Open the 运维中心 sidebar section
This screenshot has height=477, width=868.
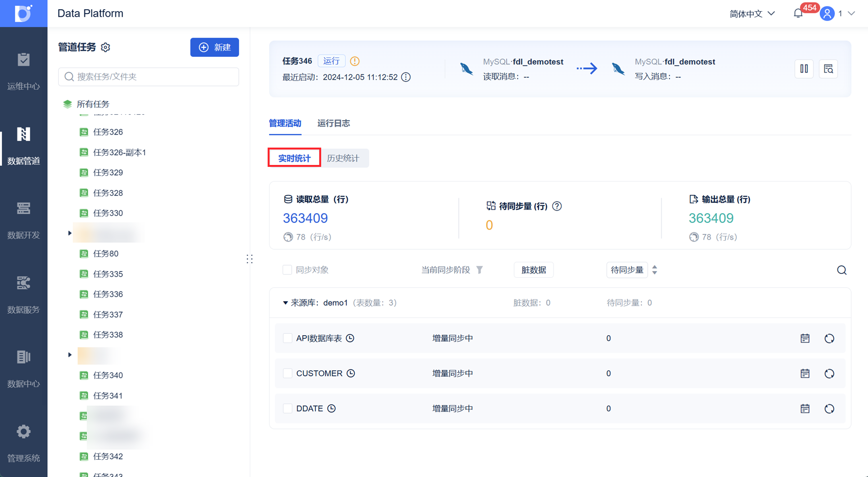pyautogui.click(x=24, y=71)
